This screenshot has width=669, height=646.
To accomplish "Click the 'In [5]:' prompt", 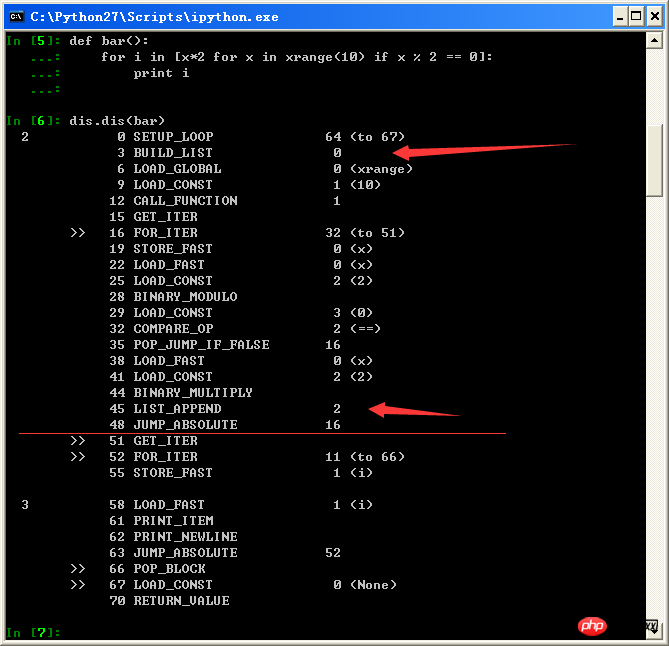I will 33,41.
